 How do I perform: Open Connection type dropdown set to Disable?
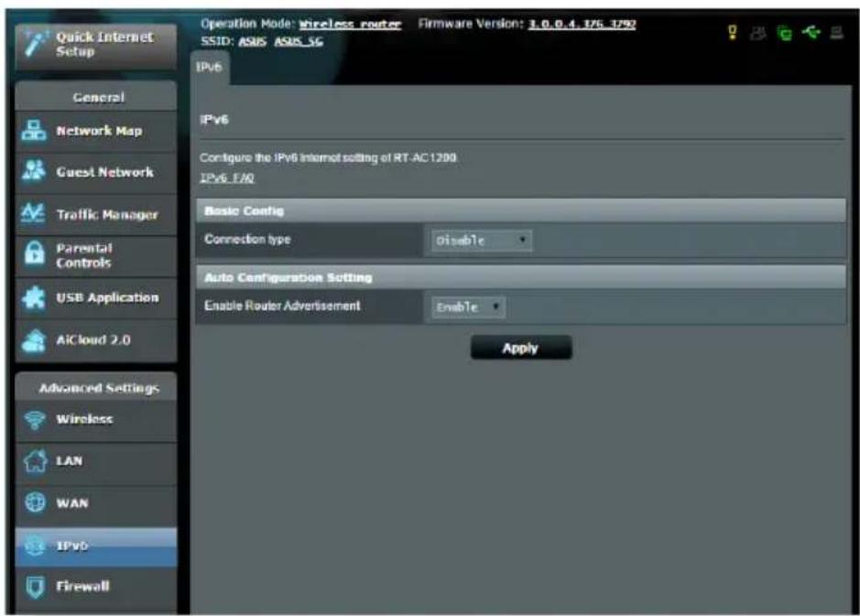(481, 241)
